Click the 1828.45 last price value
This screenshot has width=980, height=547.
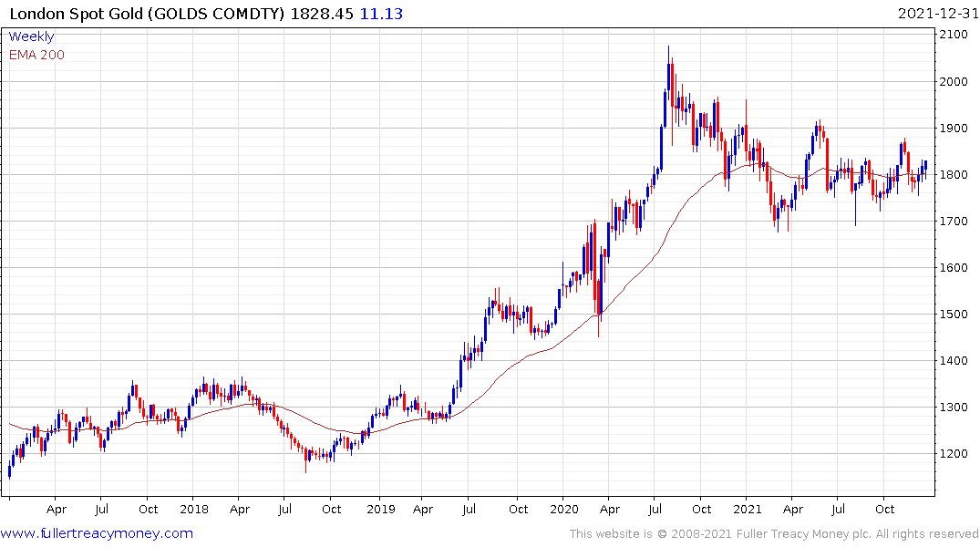322,14
